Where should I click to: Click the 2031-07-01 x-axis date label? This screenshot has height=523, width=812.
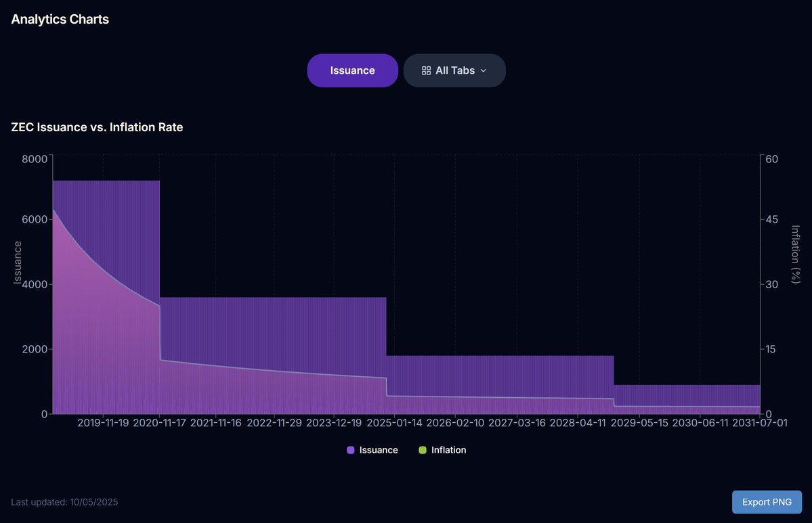[760, 423]
